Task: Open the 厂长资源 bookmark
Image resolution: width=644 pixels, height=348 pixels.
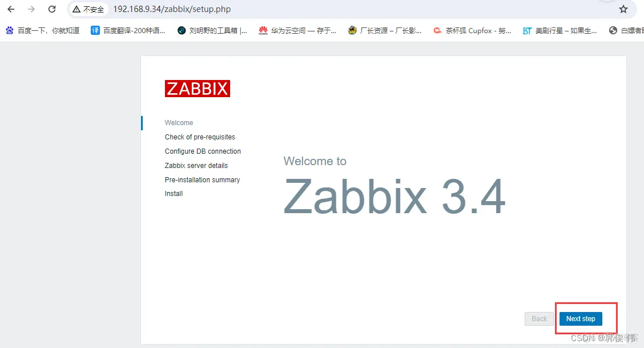Action: point(384,30)
